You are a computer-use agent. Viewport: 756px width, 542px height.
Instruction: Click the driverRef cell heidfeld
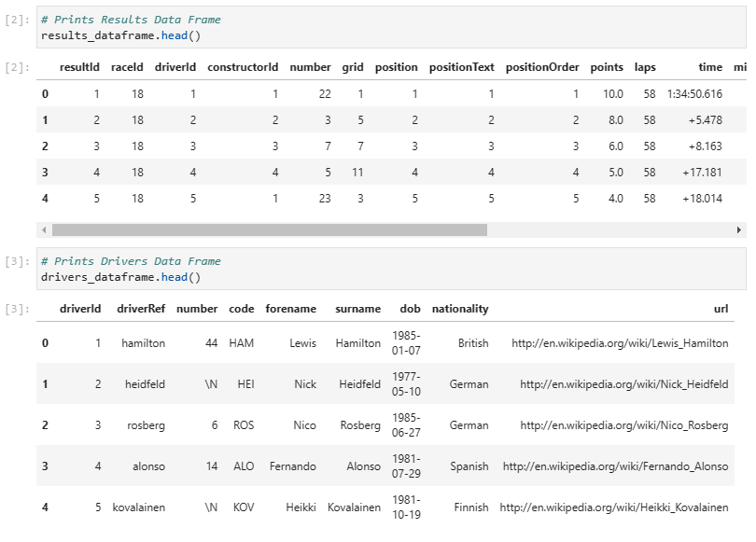point(145,384)
